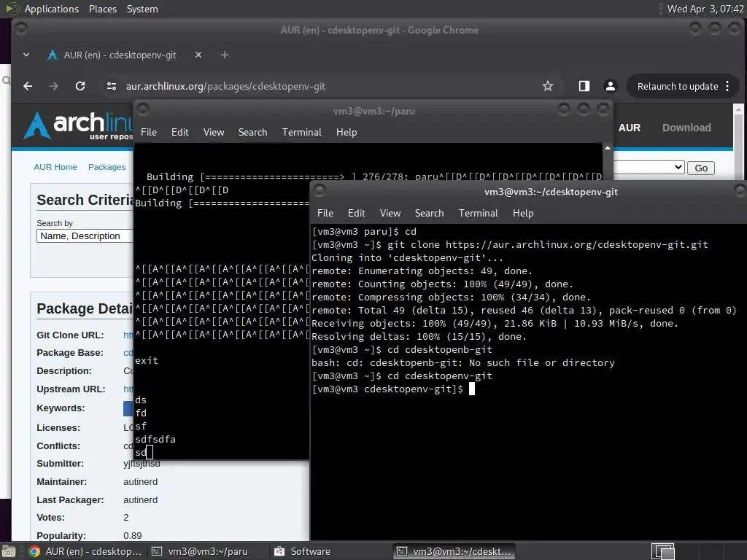Open Chrome profile icon
This screenshot has height=560, width=747.
point(611,86)
